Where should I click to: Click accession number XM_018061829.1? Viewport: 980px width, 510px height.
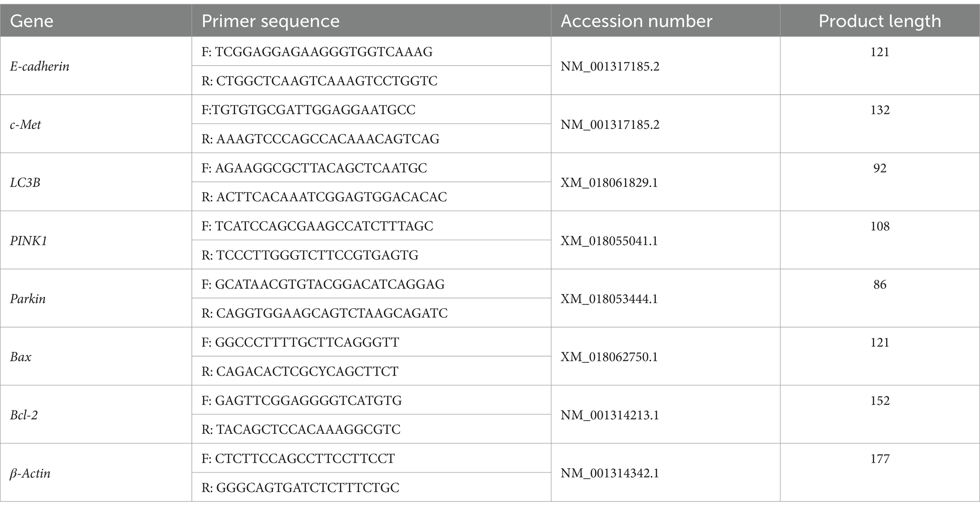click(609, 183)
